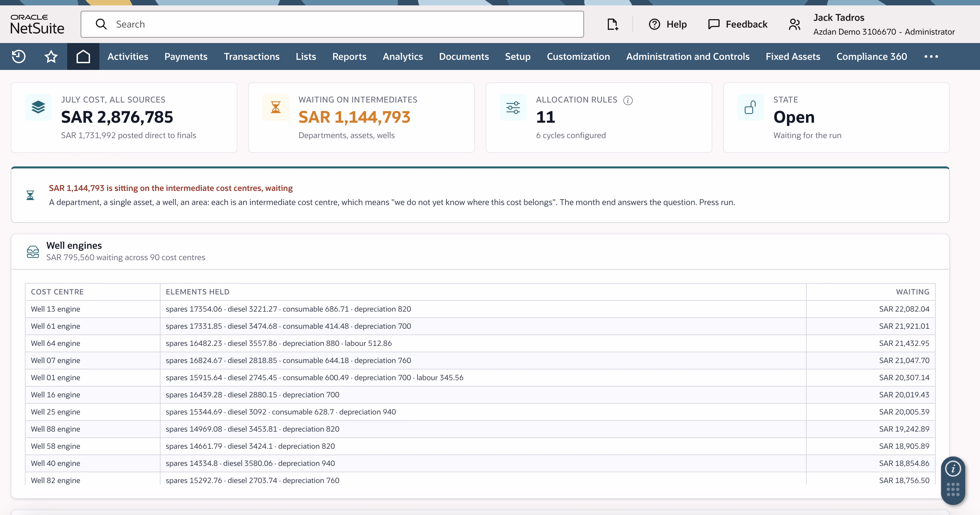The width and height of the screenshot is (980, 515).
Task: Select the Well 25 engine cell
Action: 92,412
